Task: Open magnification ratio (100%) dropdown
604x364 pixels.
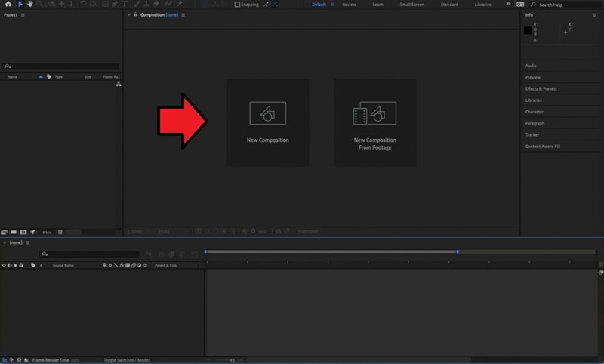Action: pos(139,232)
